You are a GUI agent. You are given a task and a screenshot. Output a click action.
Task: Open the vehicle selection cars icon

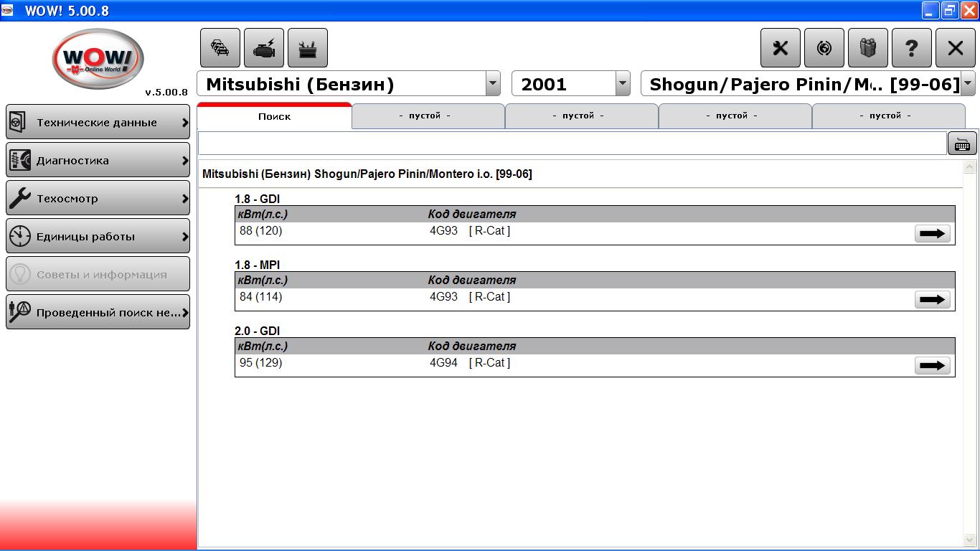coord(220,48)
